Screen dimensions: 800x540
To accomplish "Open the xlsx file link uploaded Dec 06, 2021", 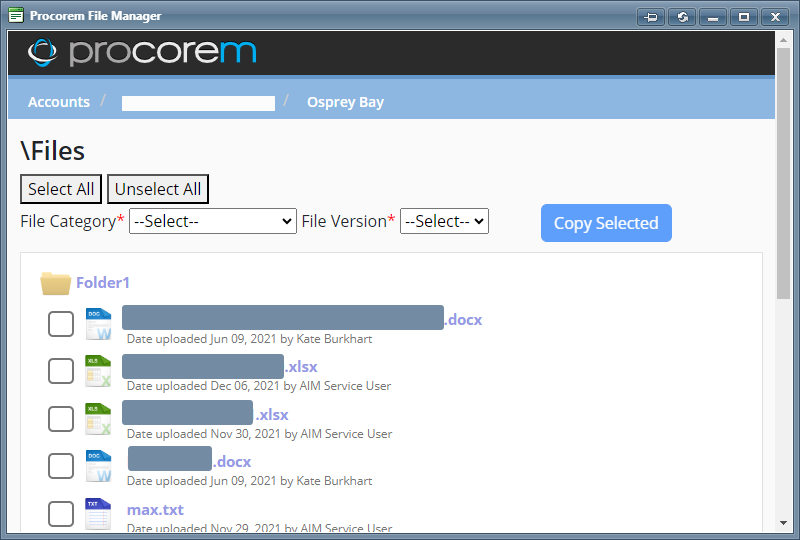I will (x=220, y=366).
